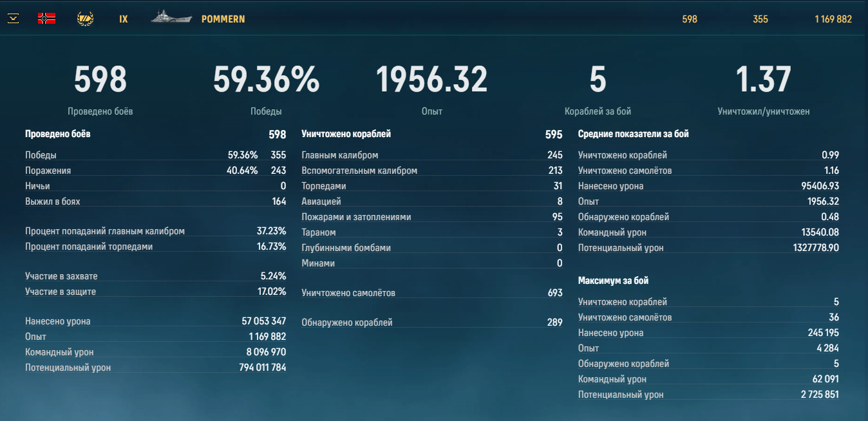Click the Pommern ship silhouette image

tap(171, 19)
